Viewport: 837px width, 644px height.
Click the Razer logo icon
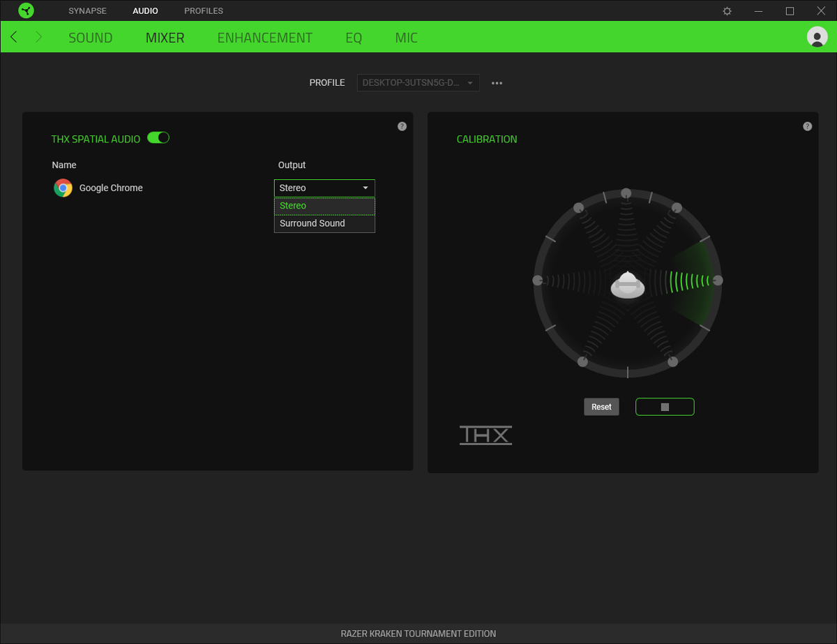(x=26, y=11)
